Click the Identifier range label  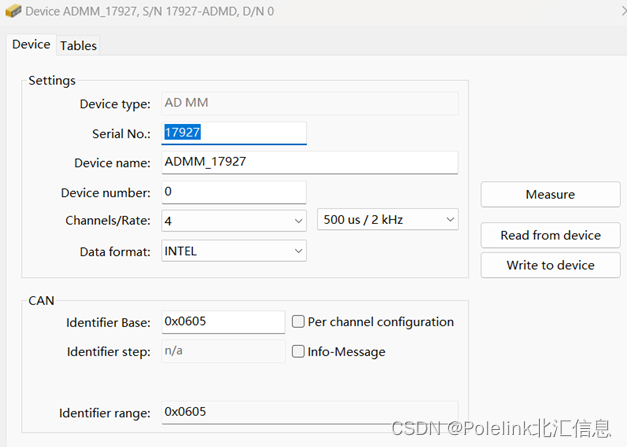[105, 413]
